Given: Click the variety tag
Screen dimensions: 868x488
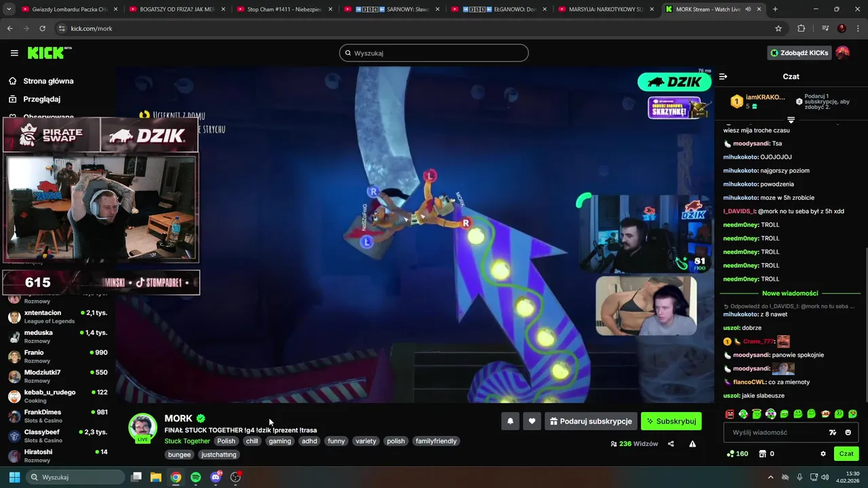Looking at the screenshot, I should click(366, 441).
